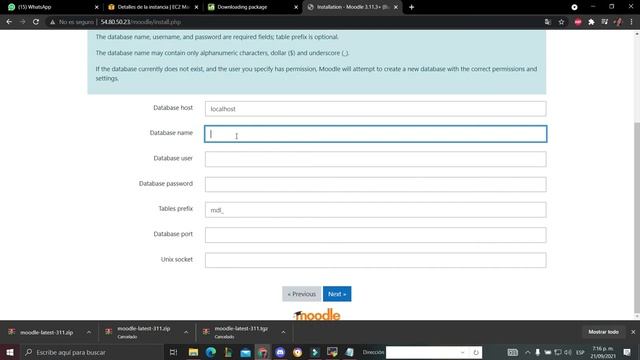Switch the ESP input language

click(x=580, y=352)
